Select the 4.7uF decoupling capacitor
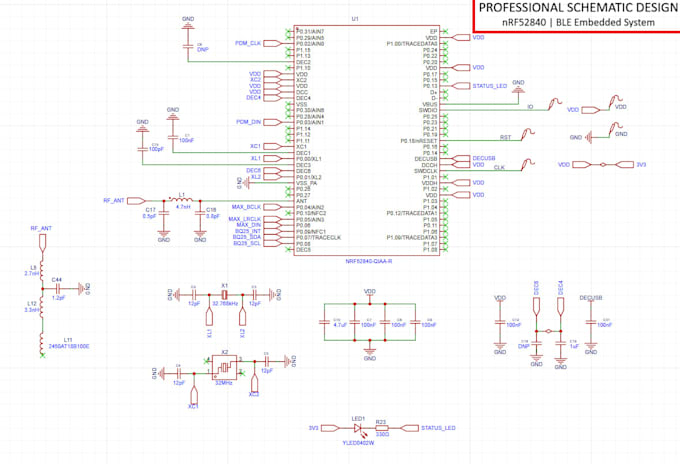This screenshot has width=680, height=464. point(324,322)
